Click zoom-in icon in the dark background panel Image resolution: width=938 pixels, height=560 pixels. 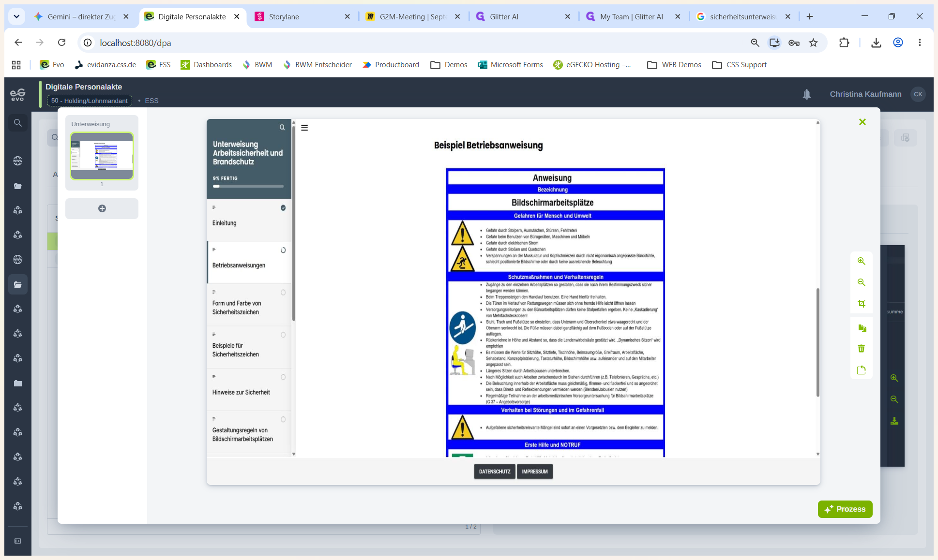[x=894, y=378]
